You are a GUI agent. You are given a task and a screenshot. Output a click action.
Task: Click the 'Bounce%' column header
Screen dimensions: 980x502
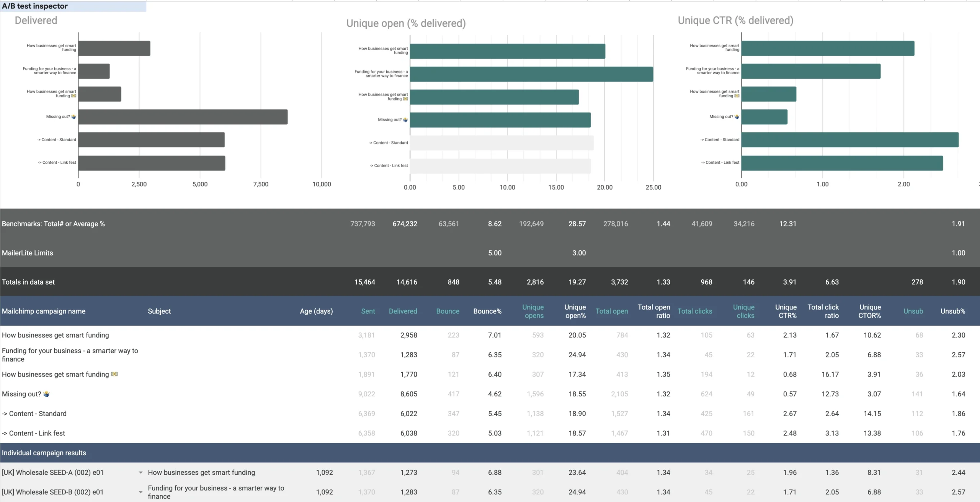tap(487, 311)
